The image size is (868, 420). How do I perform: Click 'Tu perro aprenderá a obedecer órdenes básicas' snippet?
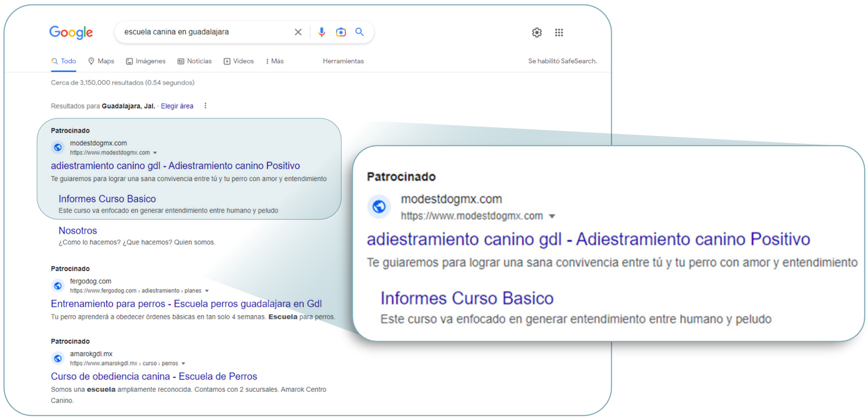coord(193,317)
